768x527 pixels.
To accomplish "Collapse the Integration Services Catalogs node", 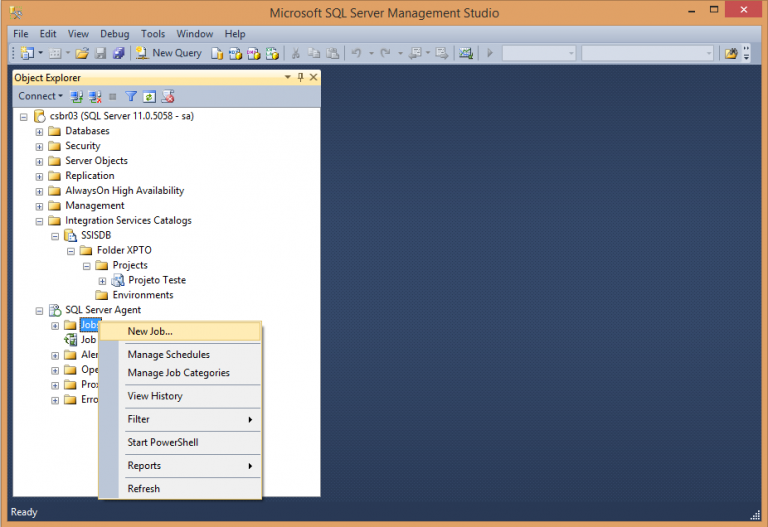I will pyautogui.click(x=39, y=221).
